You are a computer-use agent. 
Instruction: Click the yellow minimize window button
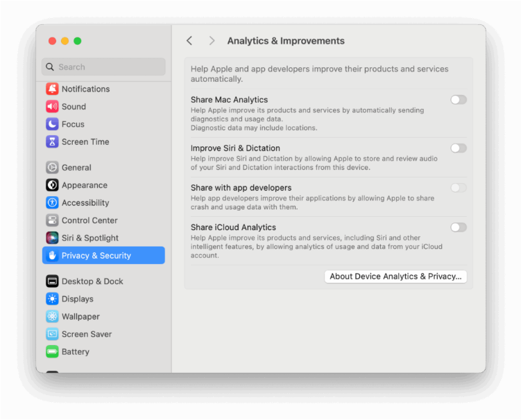coord(65,41)
